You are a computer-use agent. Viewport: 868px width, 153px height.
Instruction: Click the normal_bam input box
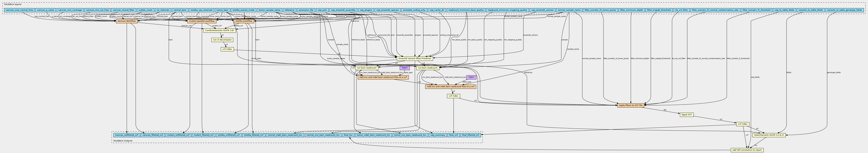pyautogui.click(x=180, y=10)
